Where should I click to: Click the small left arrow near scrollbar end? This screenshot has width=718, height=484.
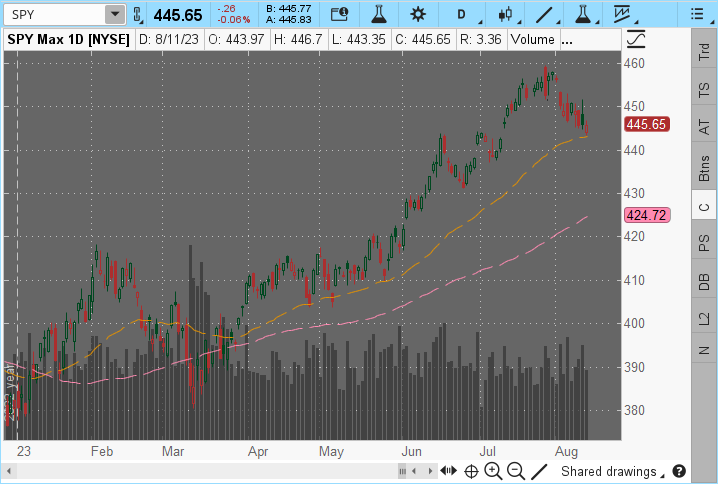[x=414, y=471]
